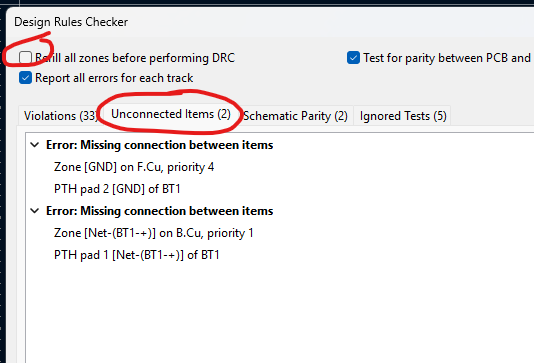This screenshot has width=534, height=363.
Task: Select the Unconnected Items (2) tab
Action: [x=171, y=114]
